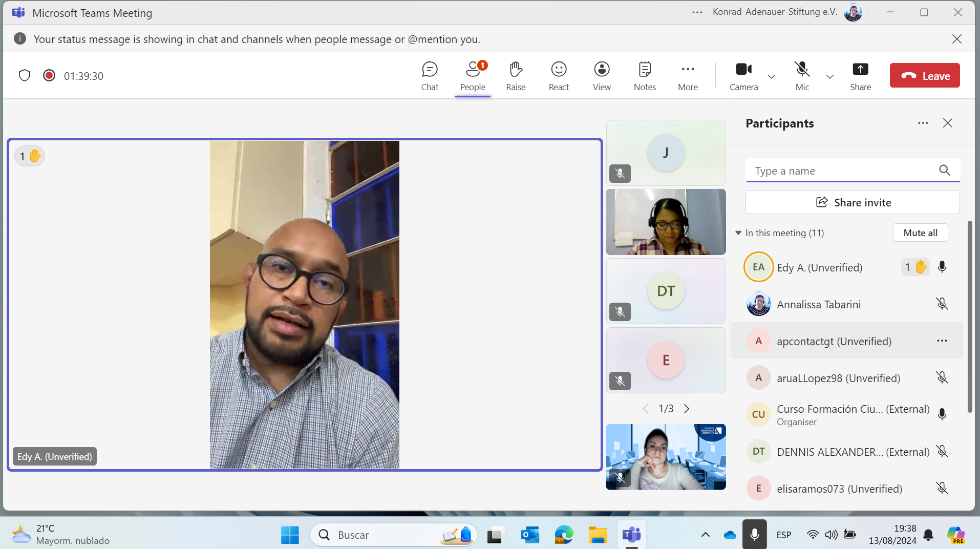Collapse the 'In this meeting' list
Image resolution: width=980 pixels, height=549 pixels.
tap(738, 233)
